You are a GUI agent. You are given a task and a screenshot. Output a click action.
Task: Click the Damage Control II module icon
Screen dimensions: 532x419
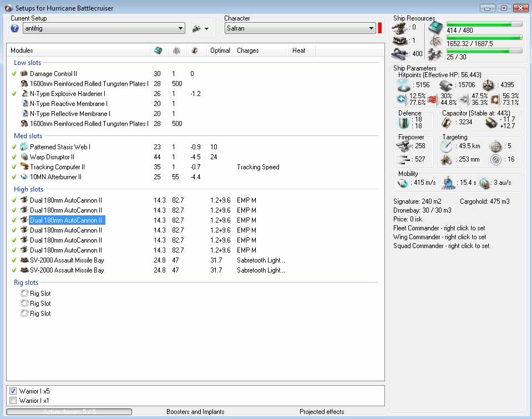pyautogui.click(x=24, y=74)
